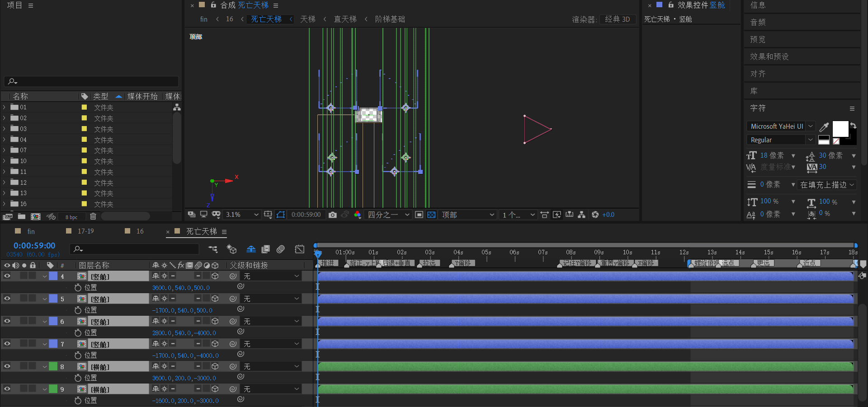Collapse layer 4 properties with twirl arrow

(x=45, y=276)
